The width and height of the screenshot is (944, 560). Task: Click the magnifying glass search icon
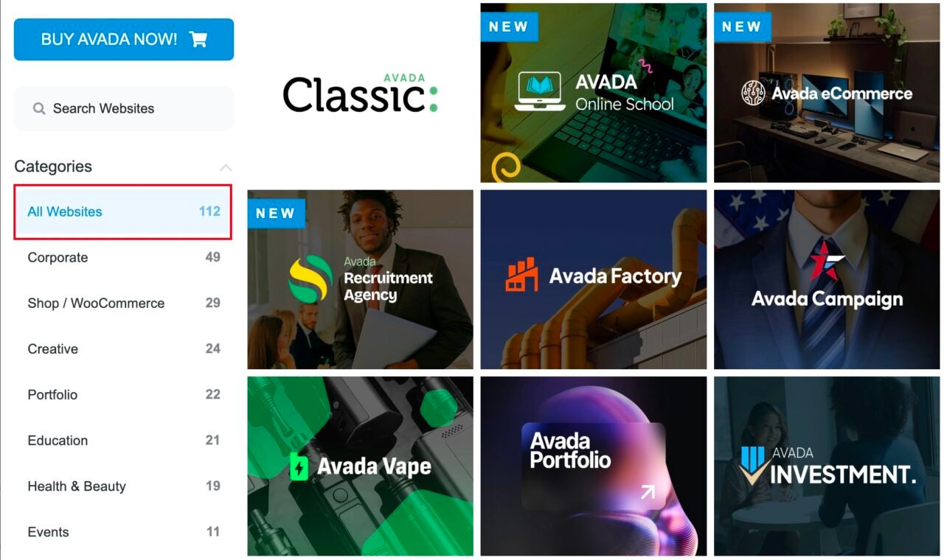(x=39, y=108)
